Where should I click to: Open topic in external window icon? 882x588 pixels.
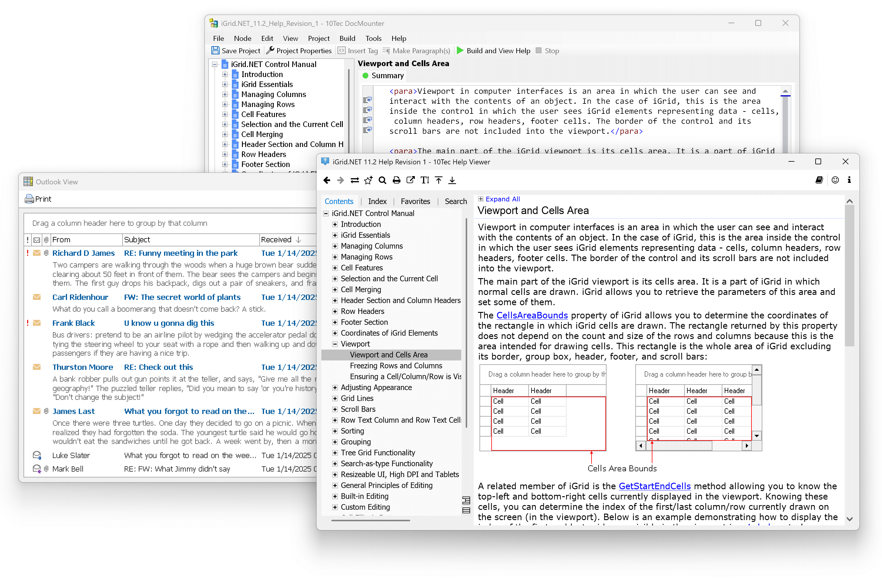point(411,181)
